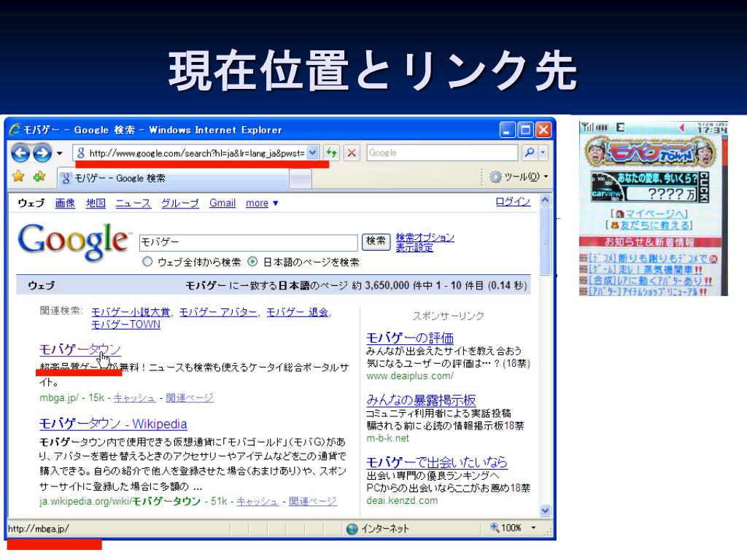Open search provider dropdown arrow
Screen dimensions: 747x560
(x=543, y=153)
